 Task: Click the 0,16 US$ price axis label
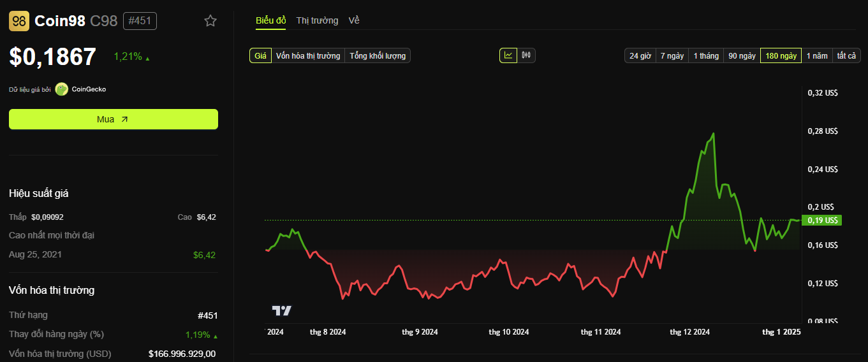tap(823, 245)
